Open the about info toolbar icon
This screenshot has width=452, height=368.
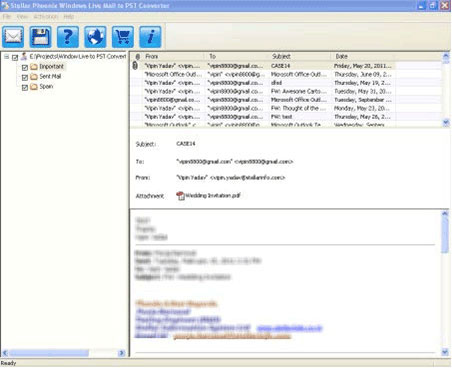(150, 36)
